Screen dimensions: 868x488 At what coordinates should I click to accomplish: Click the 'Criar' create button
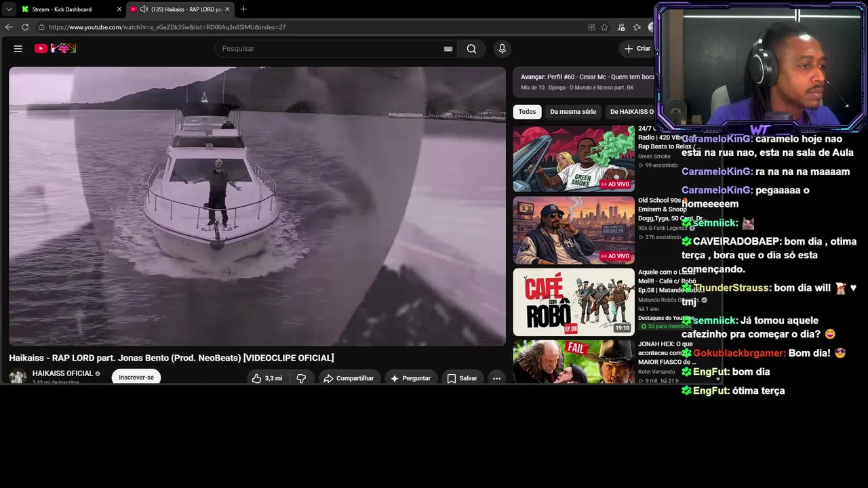[x=637, y=49]
